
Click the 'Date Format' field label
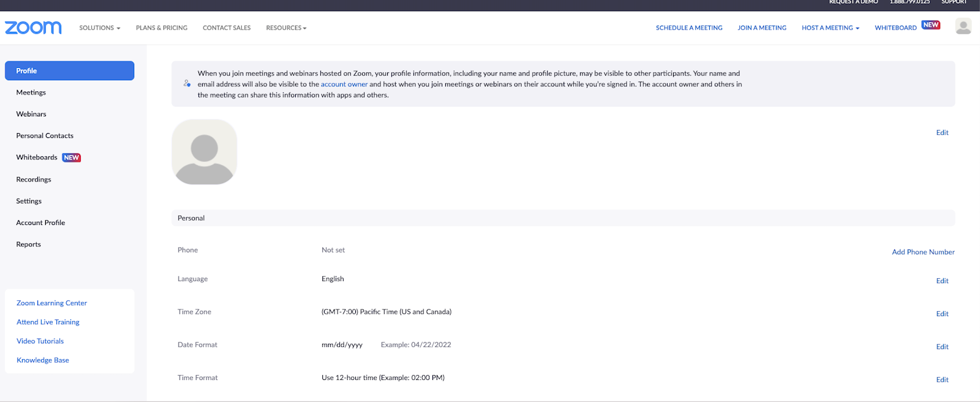tap(197, 345)
